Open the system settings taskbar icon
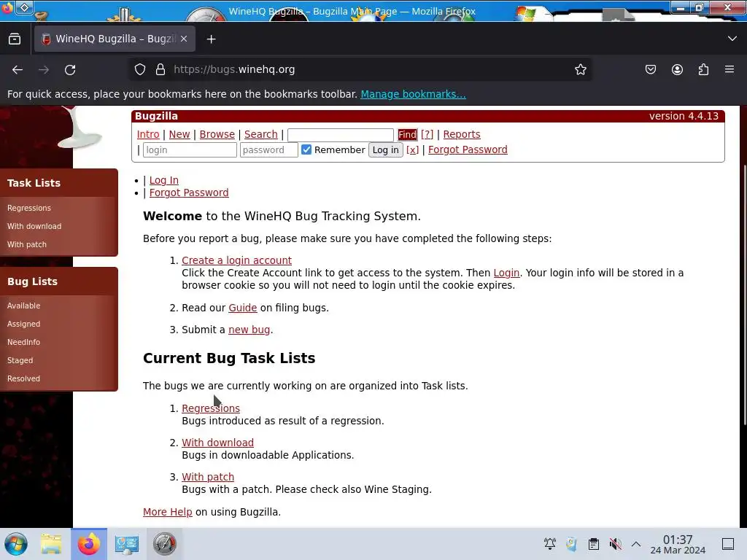747x560 pixels. click(x=127, y=544)
